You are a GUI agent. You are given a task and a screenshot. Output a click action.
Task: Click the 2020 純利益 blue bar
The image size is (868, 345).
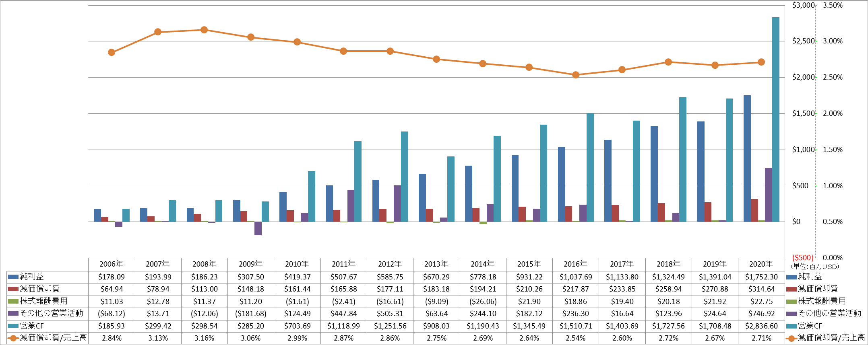[747, 158]
